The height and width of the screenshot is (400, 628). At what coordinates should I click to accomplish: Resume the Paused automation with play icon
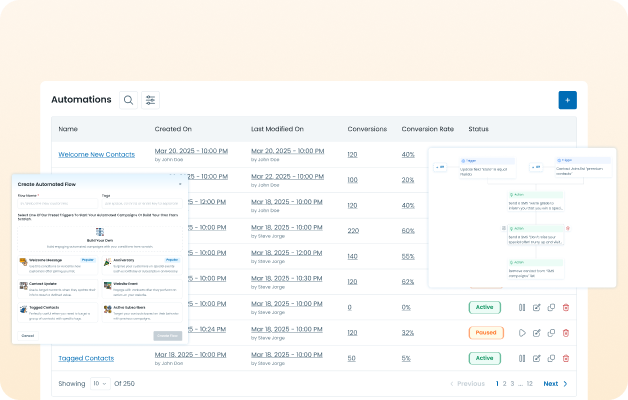522,332
